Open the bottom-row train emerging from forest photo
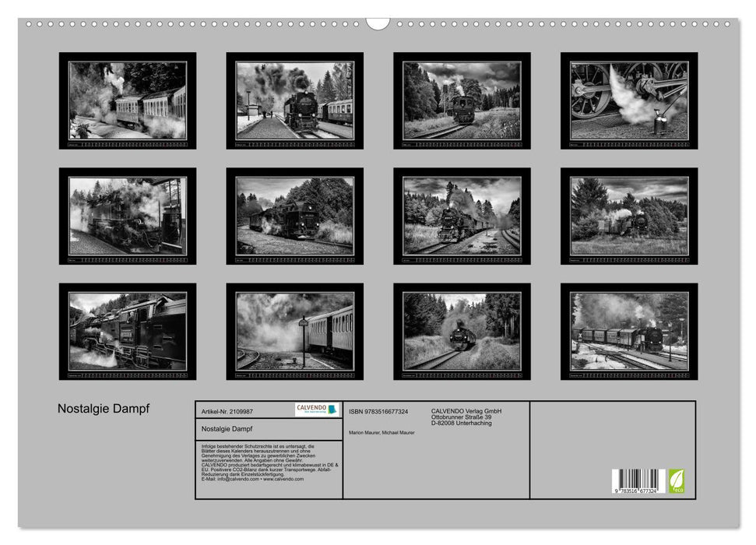The image size is (756, 545). point(462,331)
